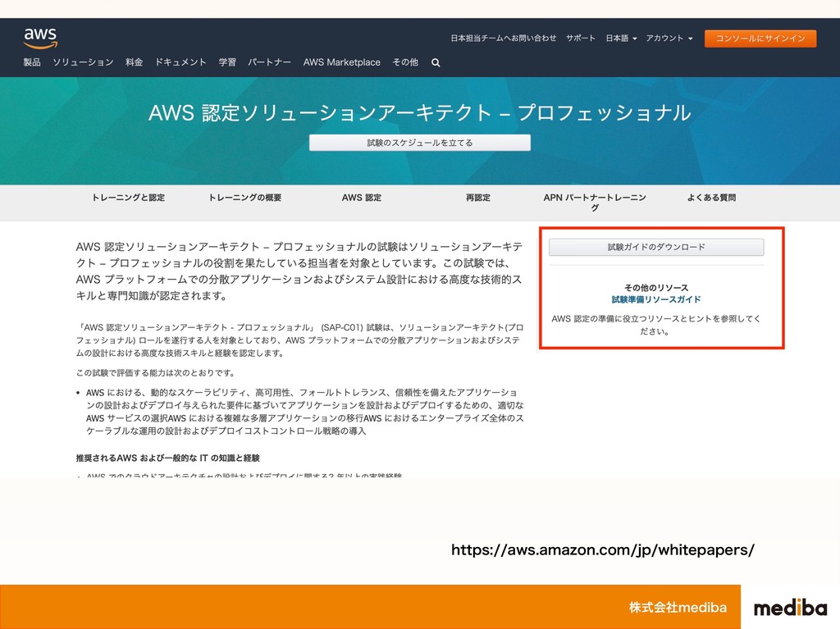Open 試験準備リソースガイド link
840x629 pixels.
(656, 299)
